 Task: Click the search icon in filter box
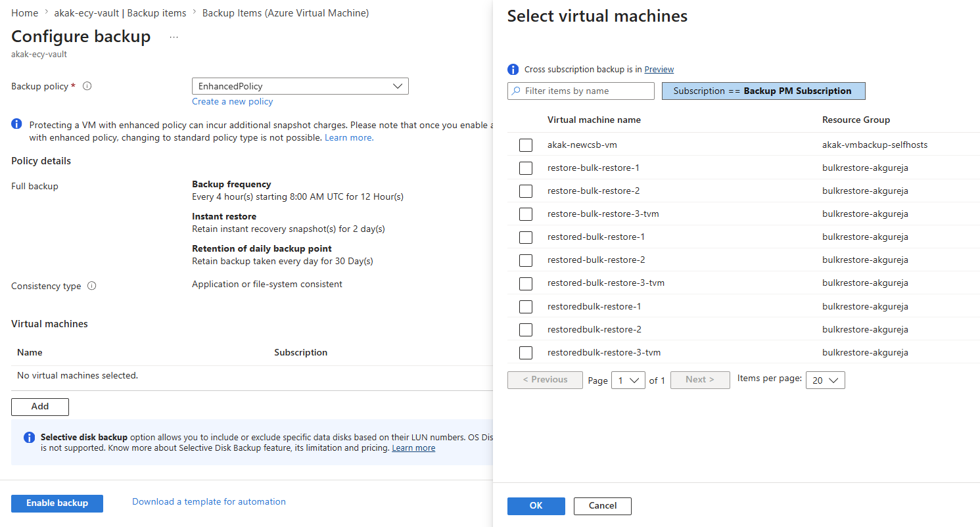[x=517, y=91]
